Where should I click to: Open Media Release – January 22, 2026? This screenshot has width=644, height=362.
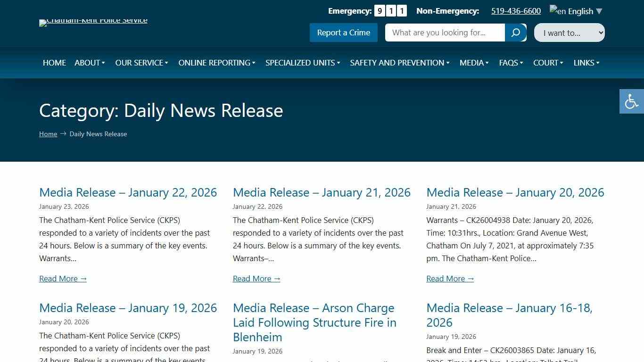128,192
